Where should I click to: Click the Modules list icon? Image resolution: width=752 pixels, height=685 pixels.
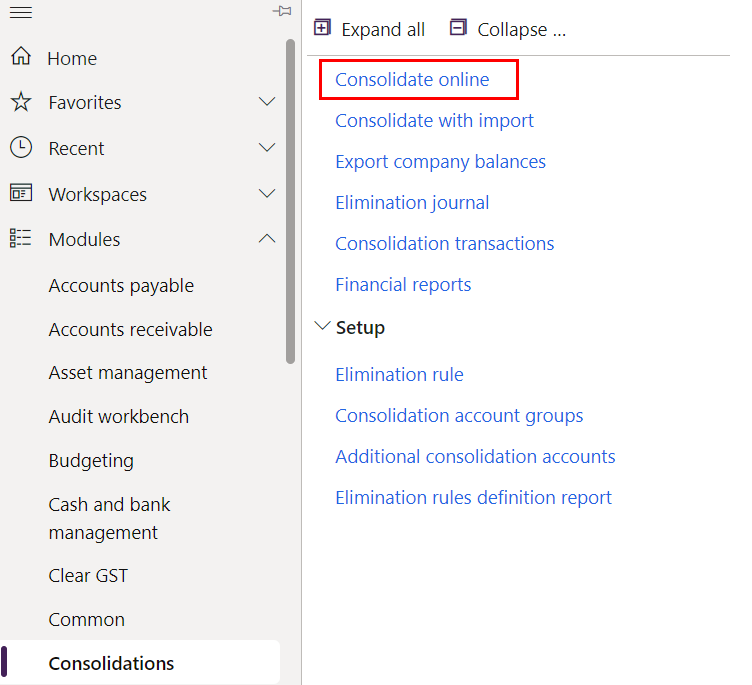pyautogui.click(x=21, y=238)
